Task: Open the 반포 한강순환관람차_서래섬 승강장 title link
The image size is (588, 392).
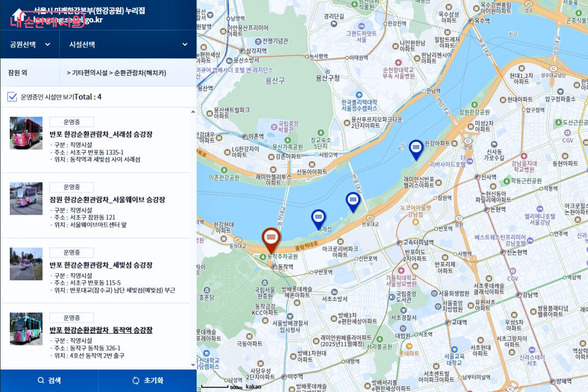Action: click(101, 134)
